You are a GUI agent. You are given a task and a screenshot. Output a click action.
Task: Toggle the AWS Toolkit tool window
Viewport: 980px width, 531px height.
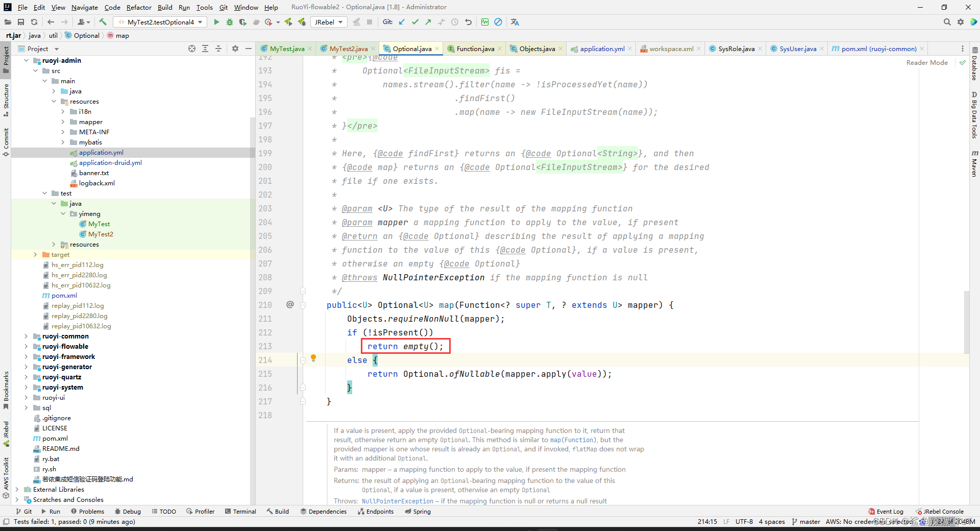tap(6, 478)
